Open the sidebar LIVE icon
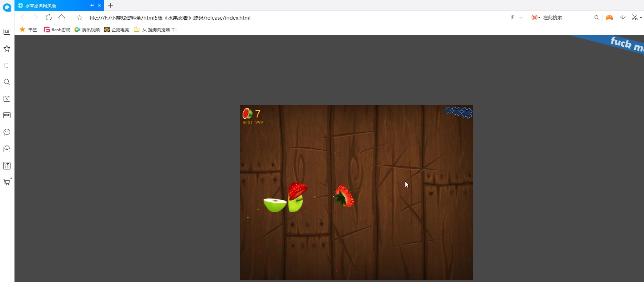644x282 pixels. (7, 115)
